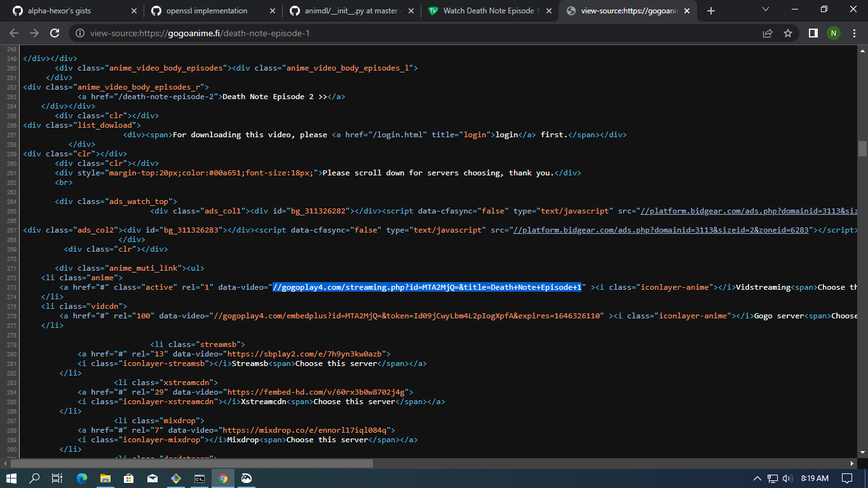
Task: Open Task View on the taskbar
Action: pyautogui.click(x=57, y=478)
